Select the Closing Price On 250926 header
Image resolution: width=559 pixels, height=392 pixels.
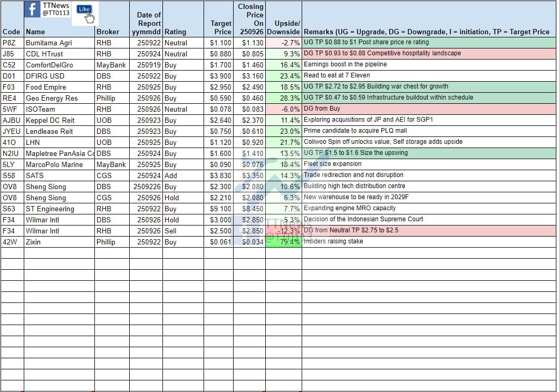click(249, 19)
